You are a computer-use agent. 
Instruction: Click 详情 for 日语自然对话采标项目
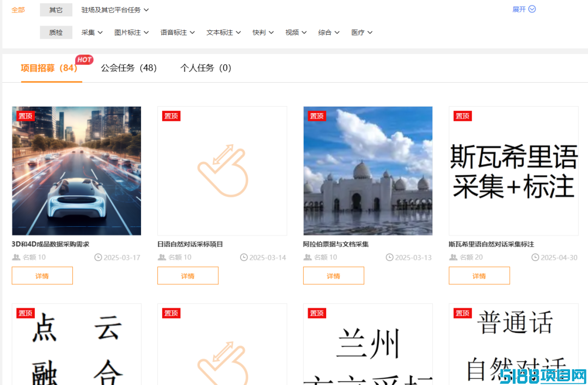(188, 276)
